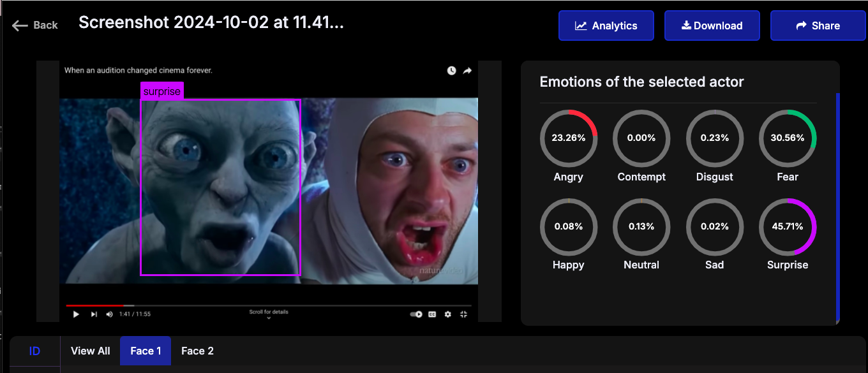Click the video title about audition
This screenshot has height=373, width=868.
pyautogui.click(x=138, y=70)
